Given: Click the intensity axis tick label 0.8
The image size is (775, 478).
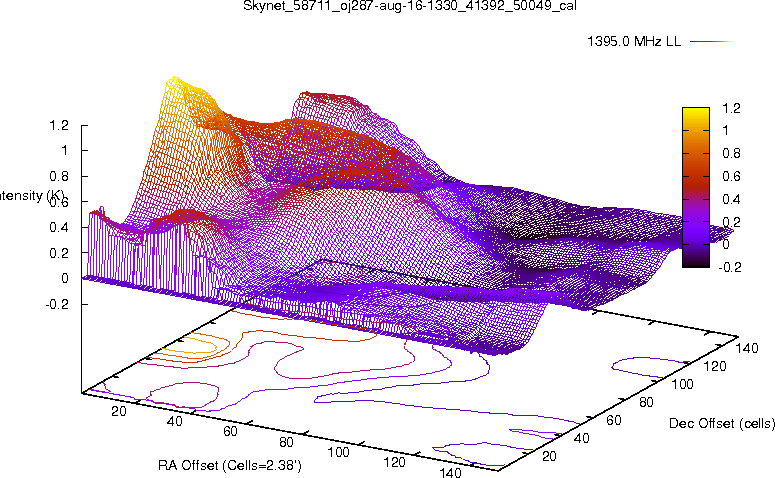Looking at the screenshot, I should pyautogui.click(x=59, y=176).
